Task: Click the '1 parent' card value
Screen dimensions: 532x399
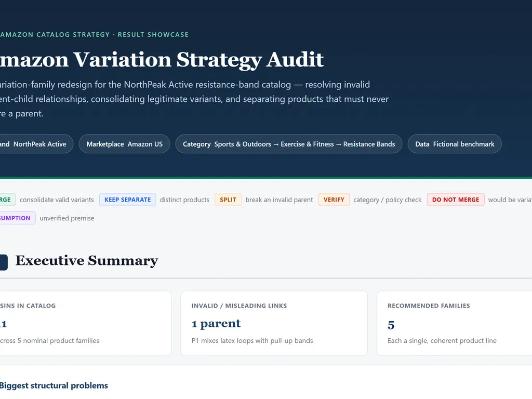Action: [x=216, y=323]
